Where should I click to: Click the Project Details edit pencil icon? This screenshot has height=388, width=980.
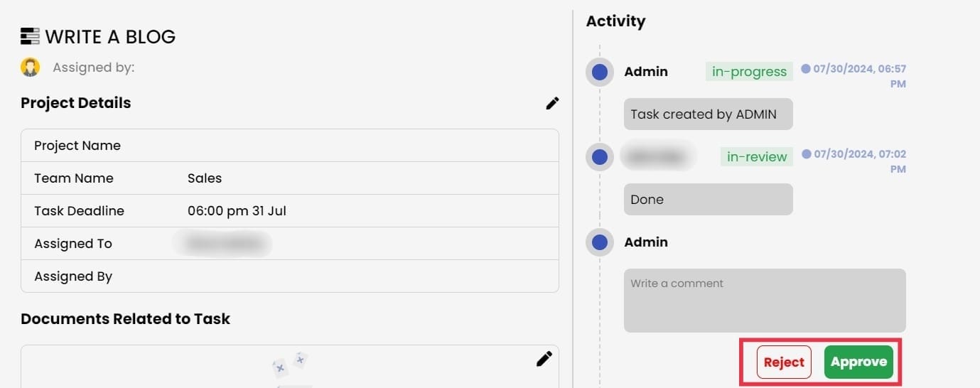click(552, 103)
